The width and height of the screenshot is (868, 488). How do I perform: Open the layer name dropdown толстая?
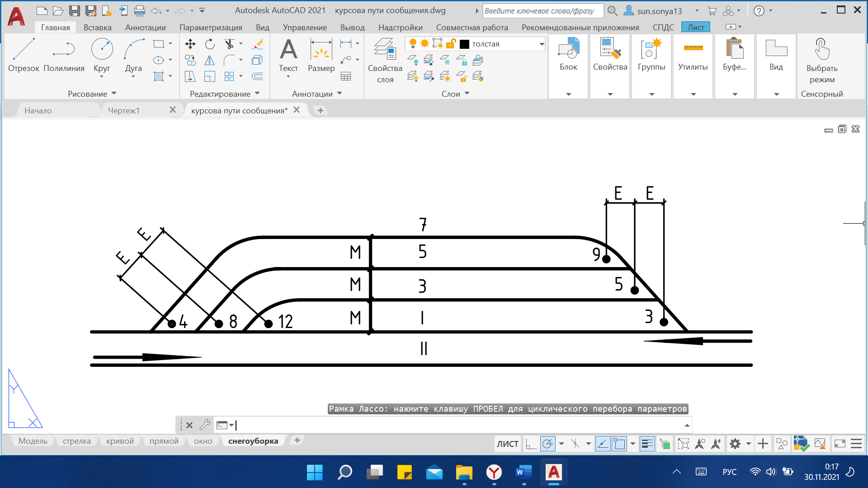tap(542, 44)
